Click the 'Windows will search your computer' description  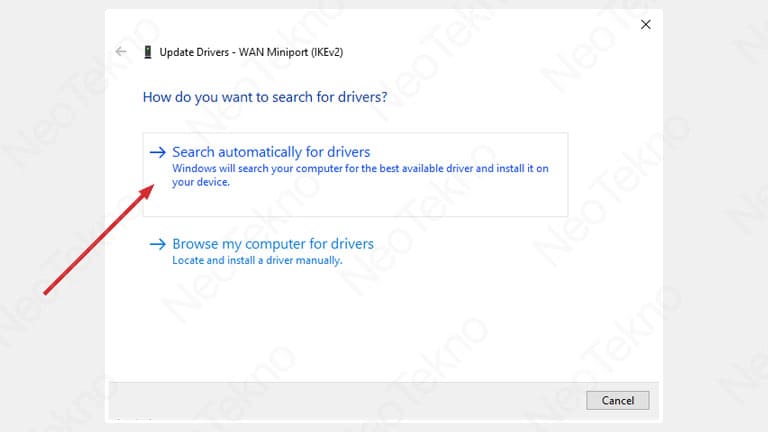point(360,169)
